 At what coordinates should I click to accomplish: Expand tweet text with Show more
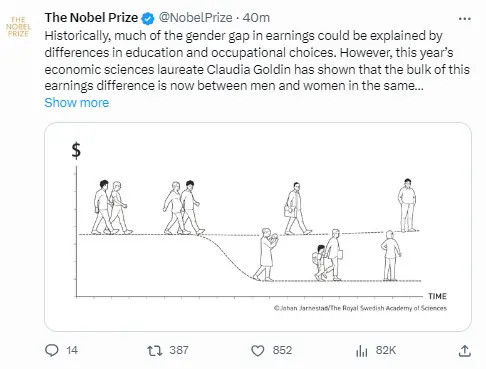point(77,103)
